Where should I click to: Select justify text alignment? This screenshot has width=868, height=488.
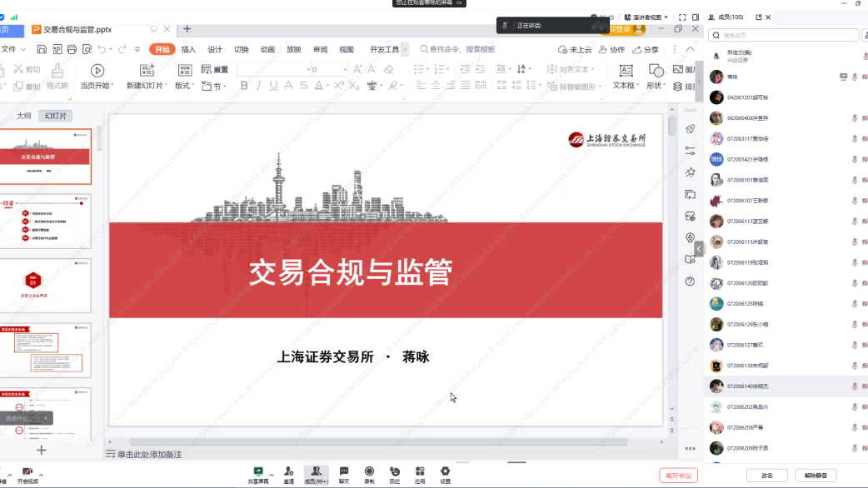point(466,85)
